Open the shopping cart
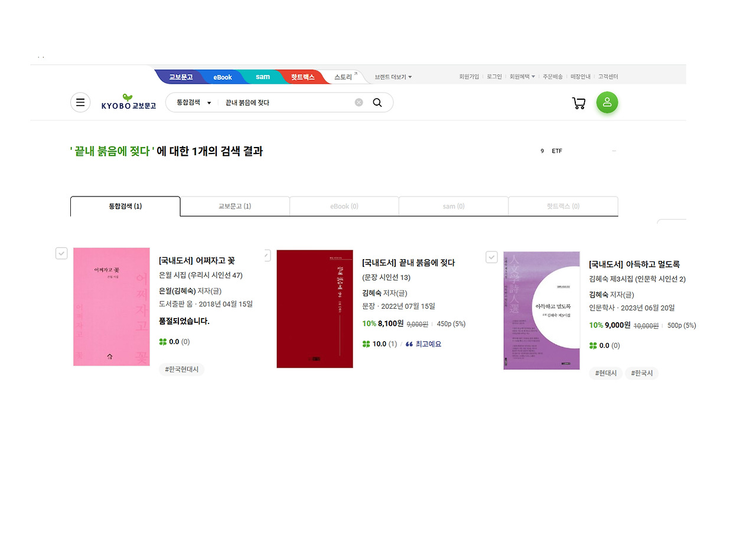 pos(578,102)
